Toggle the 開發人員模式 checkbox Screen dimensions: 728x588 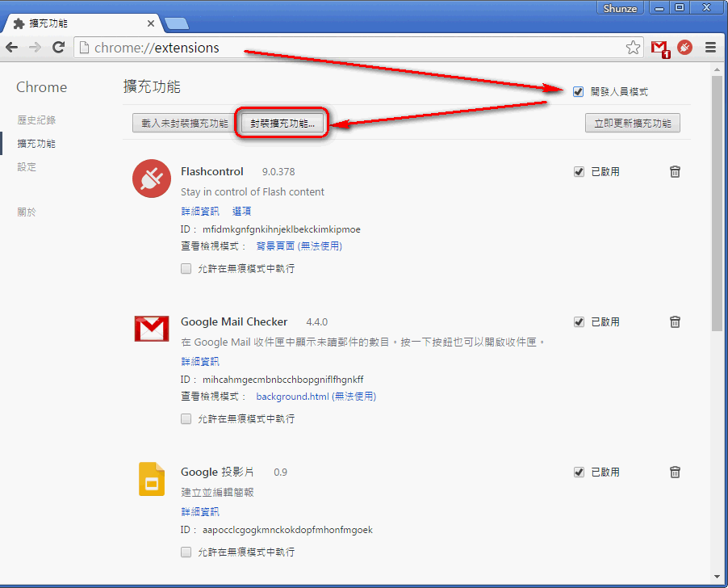click(578, 92)
